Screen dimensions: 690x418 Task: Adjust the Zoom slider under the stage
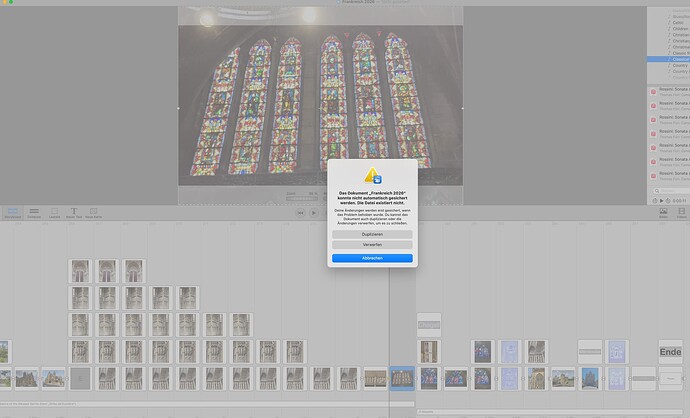pyautogui.click(x=301, y=199)
